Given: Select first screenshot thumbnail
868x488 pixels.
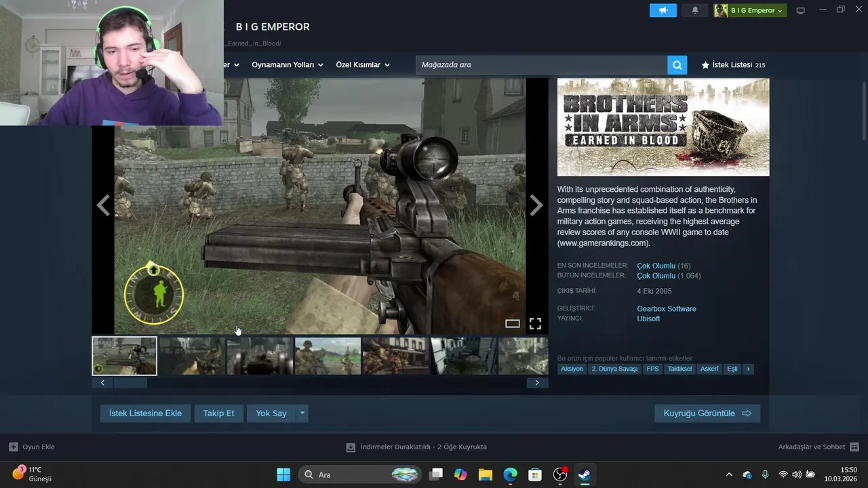Looking at the screenshot, I should click(124, 356).
